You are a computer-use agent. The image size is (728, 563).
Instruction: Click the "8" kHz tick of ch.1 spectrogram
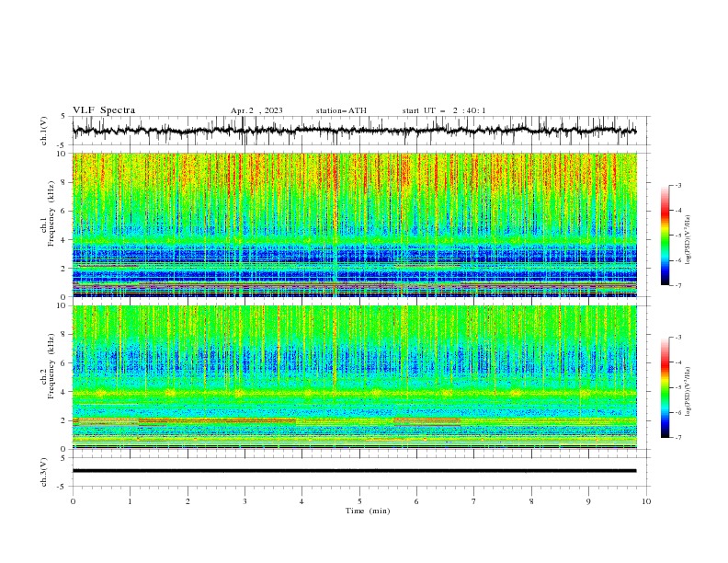click(64, 182)
